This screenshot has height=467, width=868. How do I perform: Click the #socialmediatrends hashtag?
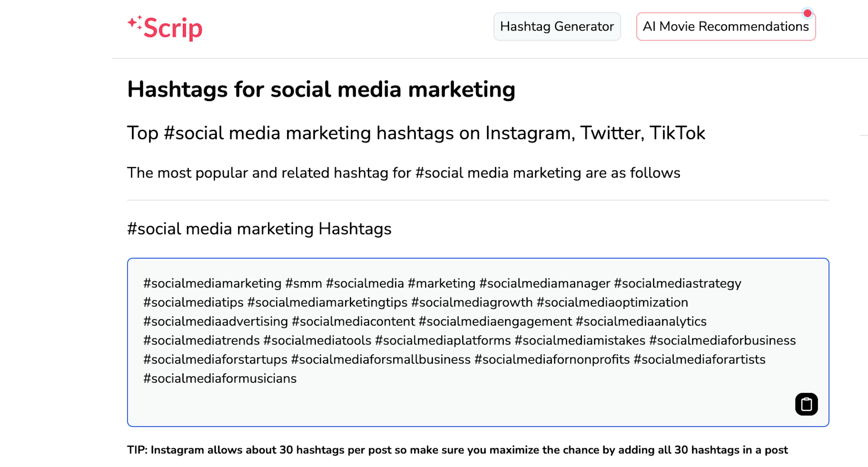201,340
